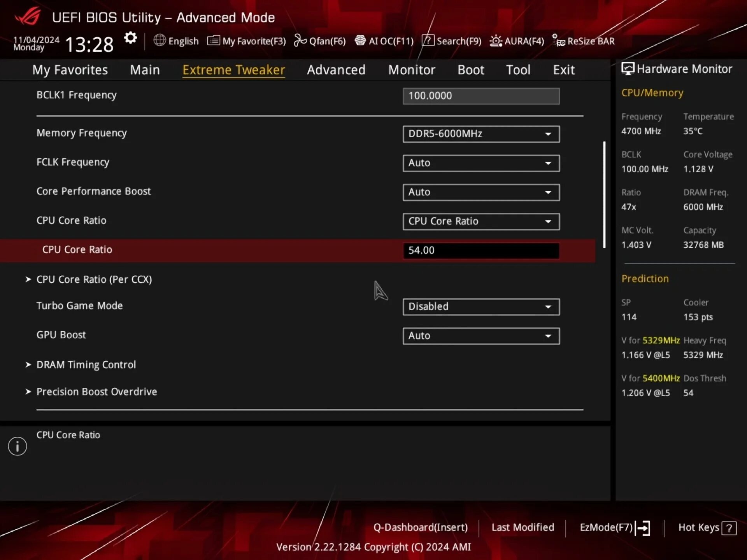Expand CPU Core Ratio (Per CCX) submenu
This screenshot has height=560, width=747.
click(x=94, y=279)
